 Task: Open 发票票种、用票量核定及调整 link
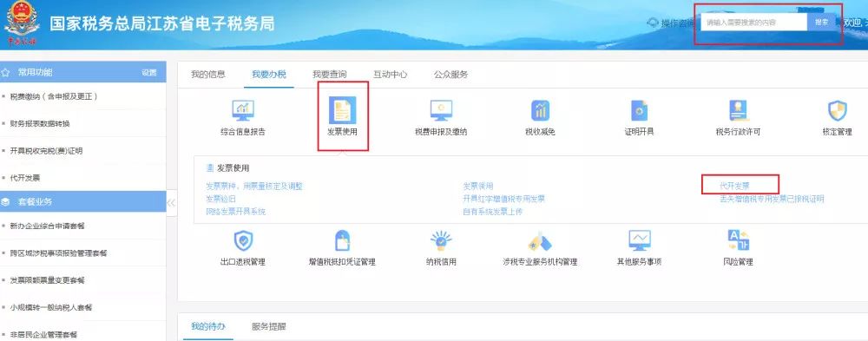(x=254, y=187)
